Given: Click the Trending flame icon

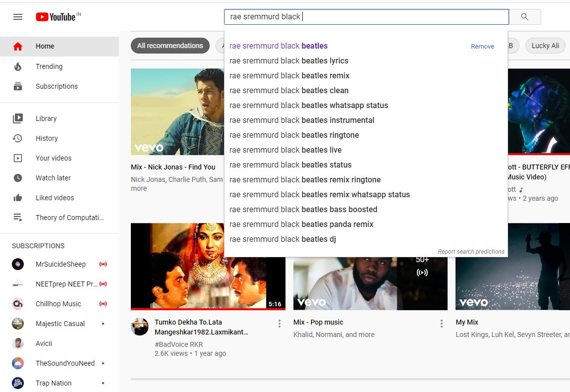Looking at the screenshot, I should coord(18,66).
